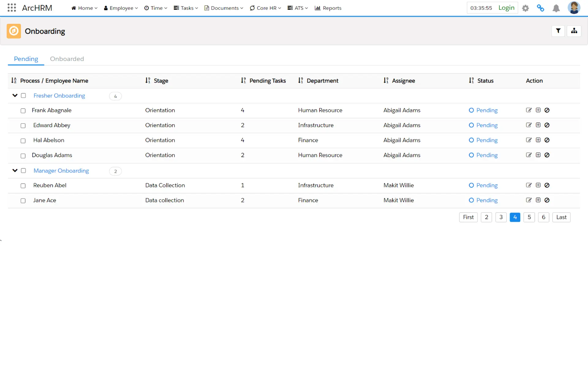Viewport: 588px width, 392px height.
Task: Open the Core HR dropdown menu
Action: (265, 8)
